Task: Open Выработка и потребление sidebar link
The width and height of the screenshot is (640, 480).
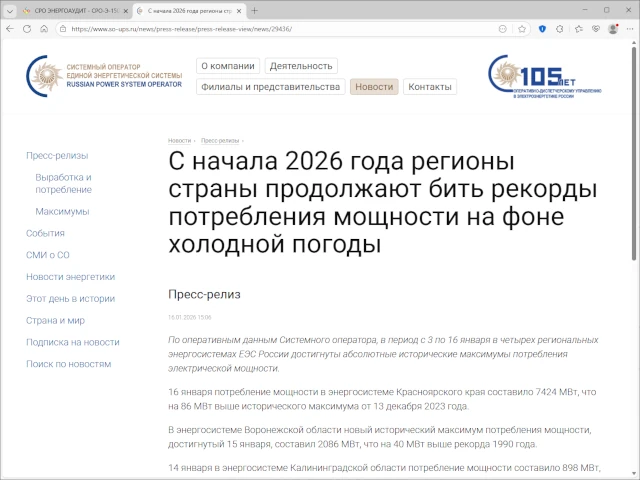Action: coord(63,183)
